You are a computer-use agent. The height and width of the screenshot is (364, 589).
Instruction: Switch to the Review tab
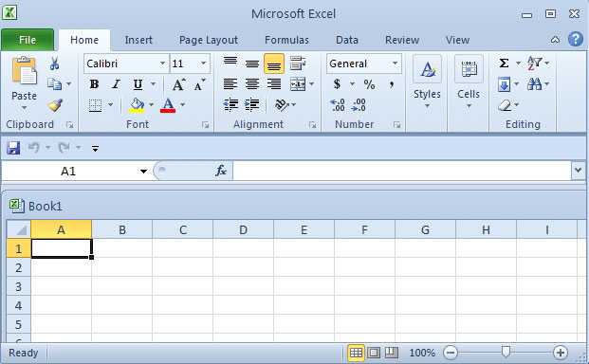click(402, 40)
